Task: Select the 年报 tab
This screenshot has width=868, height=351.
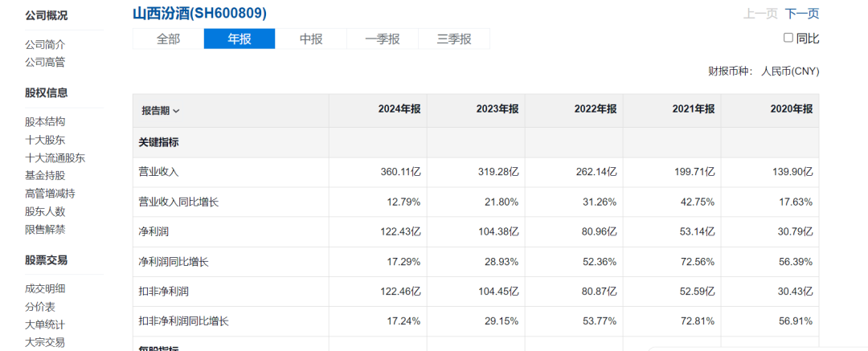Action: [240, 39]
